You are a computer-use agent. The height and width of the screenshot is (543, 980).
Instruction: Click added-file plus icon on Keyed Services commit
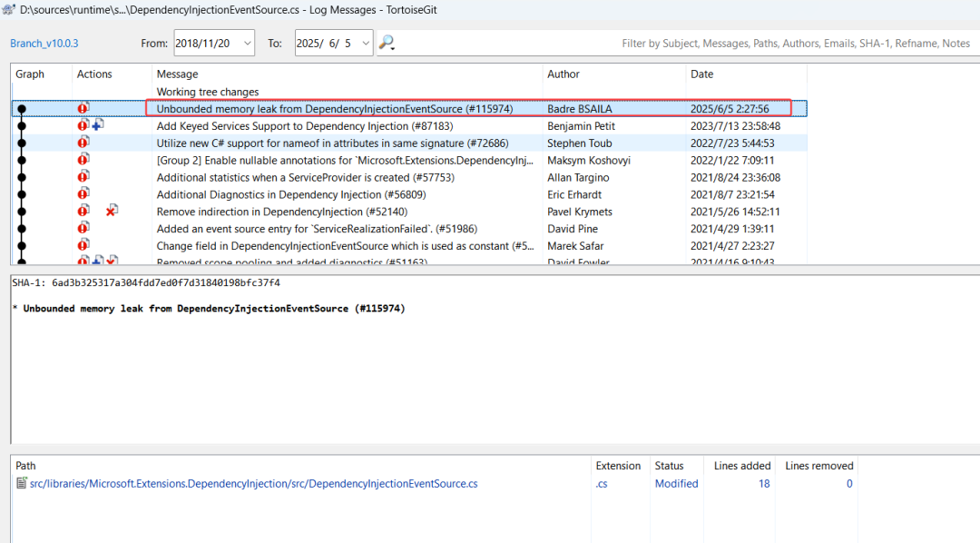(x=97, y=125)
